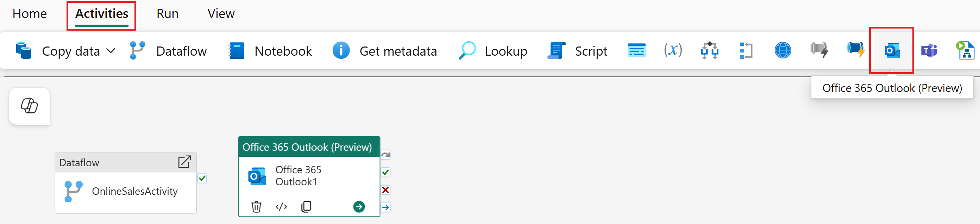
Task: Open the Copilot panel button
Action: 29,106
